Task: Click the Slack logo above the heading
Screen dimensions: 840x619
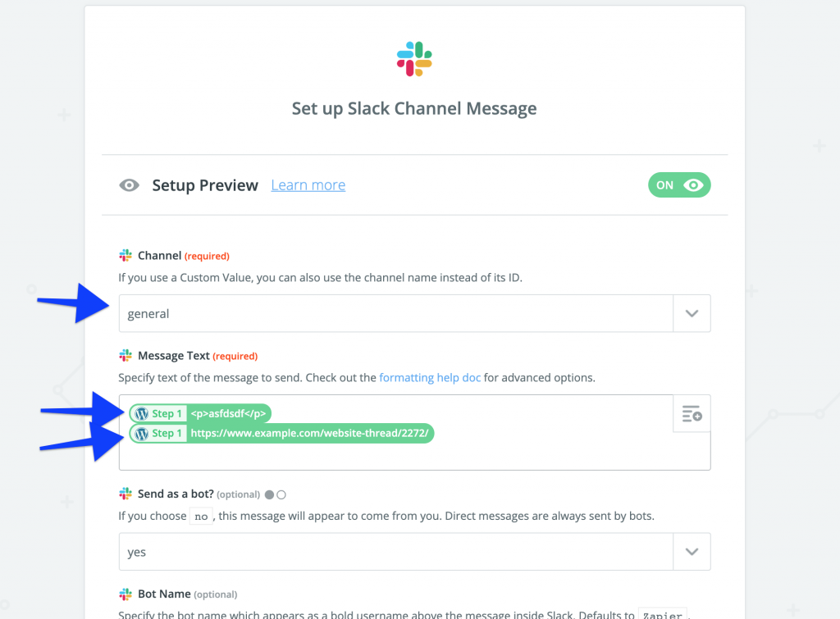Action: [413, 57]
